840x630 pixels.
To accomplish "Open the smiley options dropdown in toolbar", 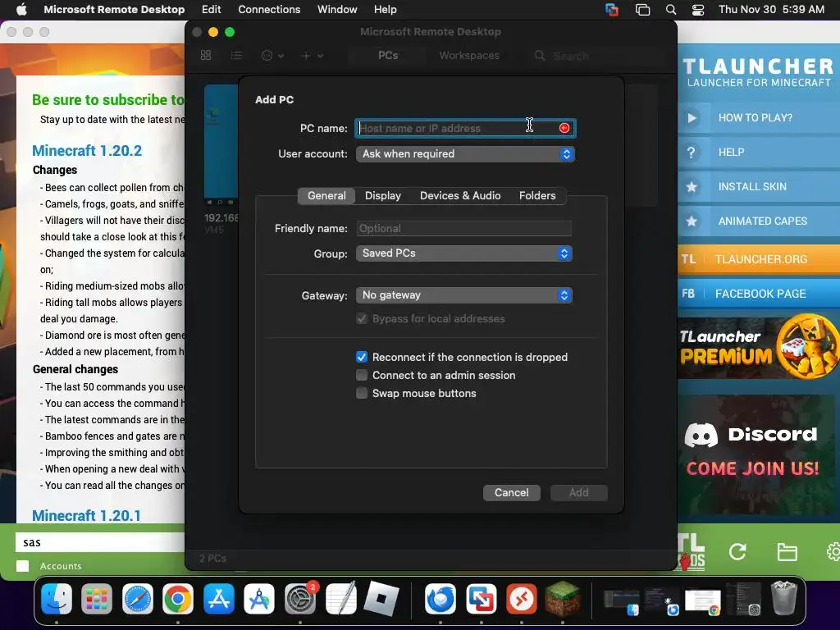I will (272, 55).
